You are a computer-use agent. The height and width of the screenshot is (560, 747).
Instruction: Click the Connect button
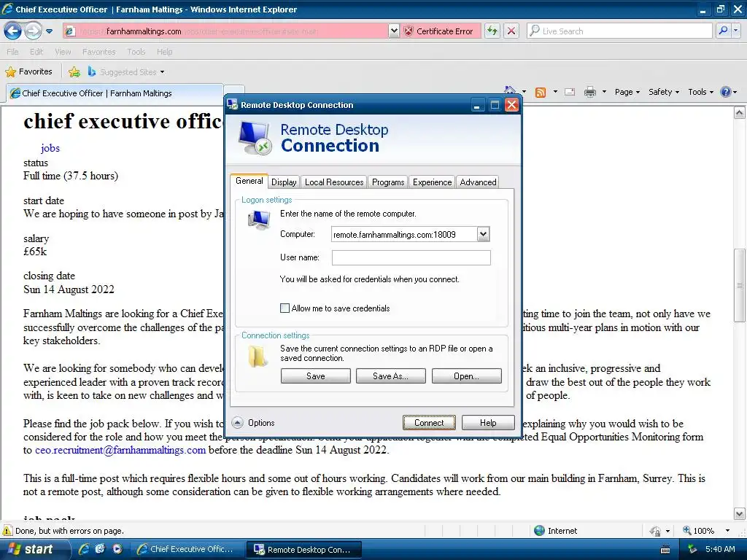tap(429, 423)
